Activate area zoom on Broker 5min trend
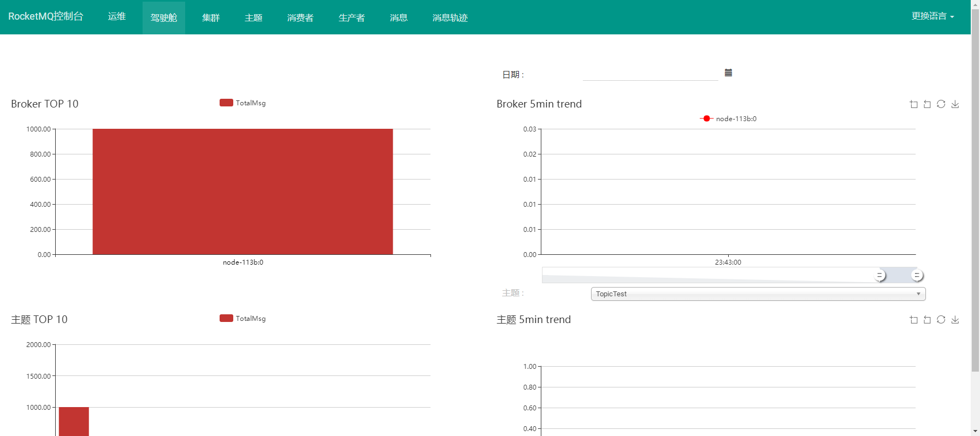The height and width of the screenshot is (436, 980). click(913, 104)
